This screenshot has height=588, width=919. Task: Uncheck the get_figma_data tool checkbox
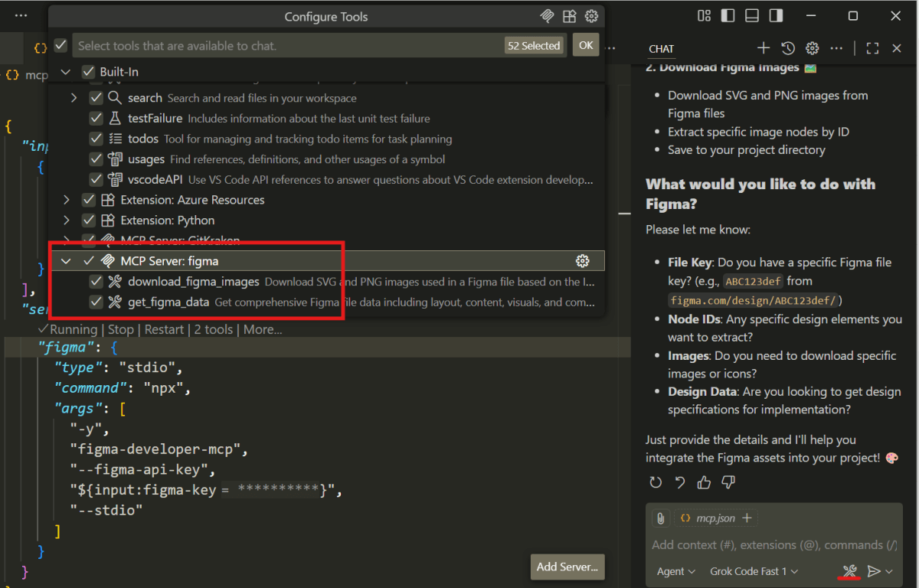(96, 302)
